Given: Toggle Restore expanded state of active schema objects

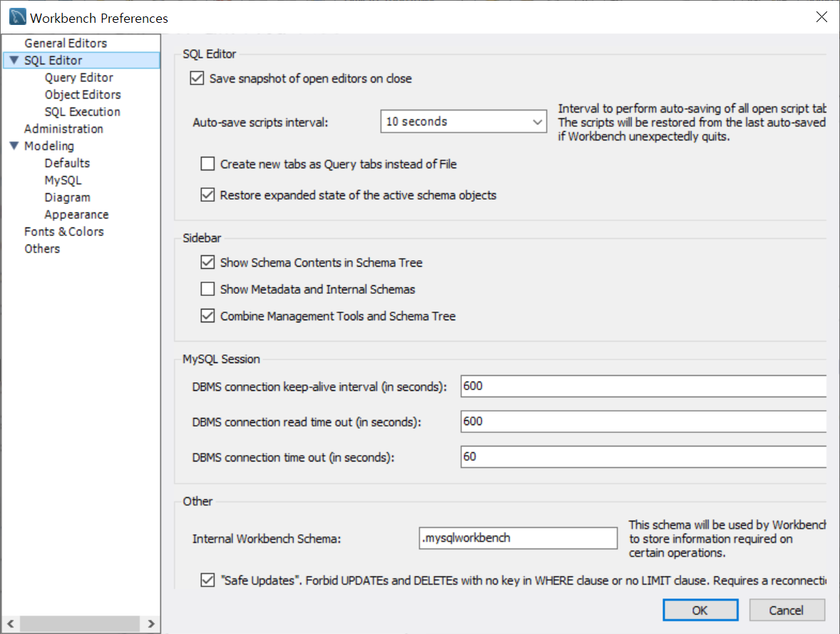Looking at the screenshot, I should (x=208, y=195).
